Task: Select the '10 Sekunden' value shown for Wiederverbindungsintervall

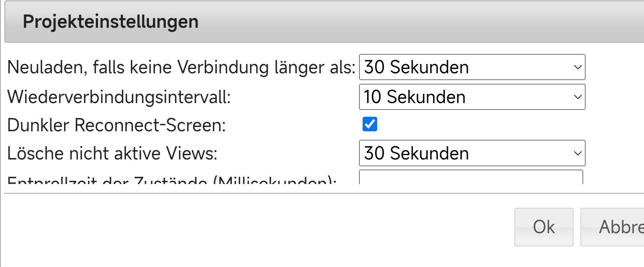Action: click(415, 97)
